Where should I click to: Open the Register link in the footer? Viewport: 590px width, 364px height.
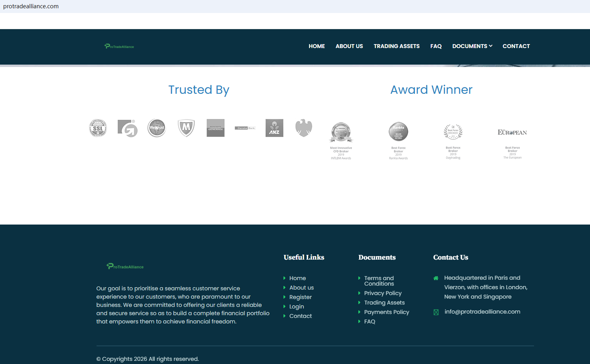tap(300, 297)
